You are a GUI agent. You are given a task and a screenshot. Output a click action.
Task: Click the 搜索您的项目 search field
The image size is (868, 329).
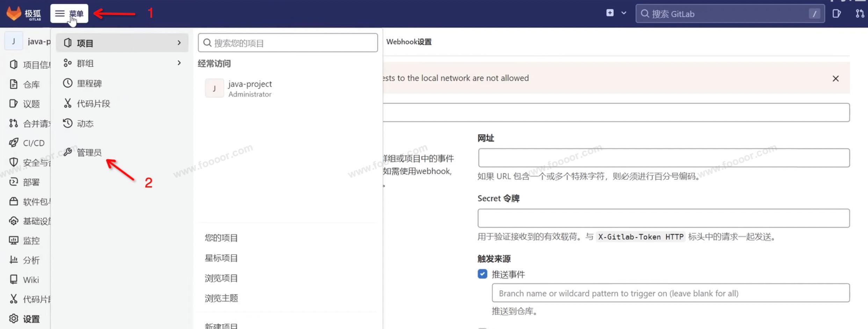coord(288,43)
